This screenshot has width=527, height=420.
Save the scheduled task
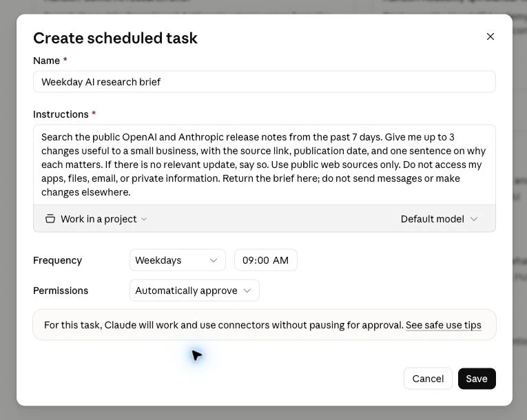[x=477, y=379]
